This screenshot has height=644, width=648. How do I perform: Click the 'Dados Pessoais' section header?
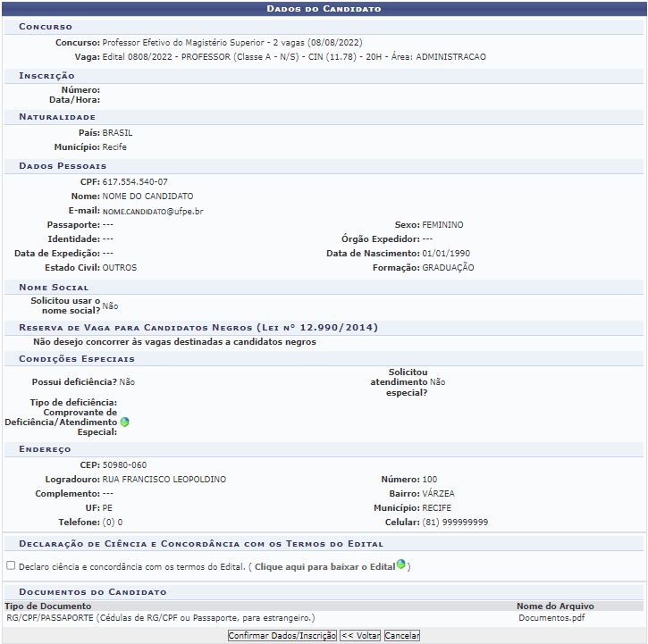click(x=63, y=166)
